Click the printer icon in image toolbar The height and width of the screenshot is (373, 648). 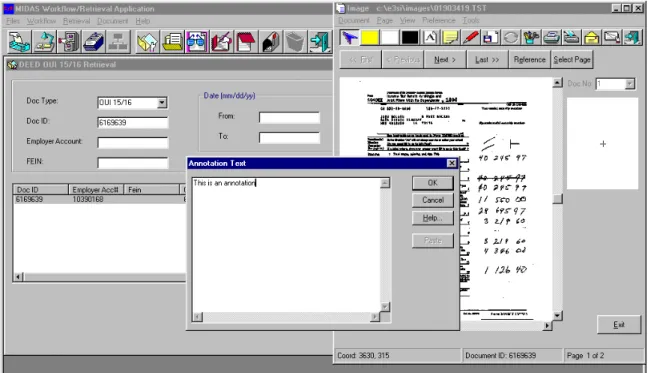[551, 38]
